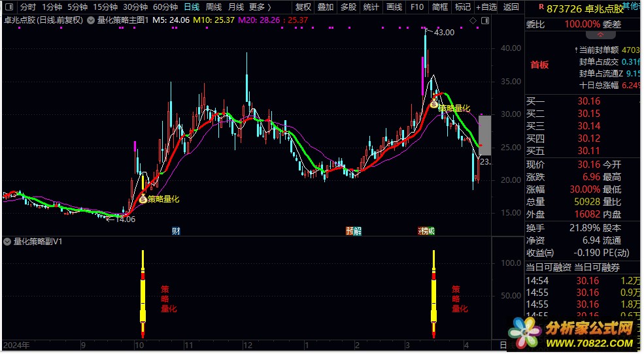Screen dimensions: 644x354
Task: Select the 买二 bid row at 30.15
Action: tap(583, 114)
